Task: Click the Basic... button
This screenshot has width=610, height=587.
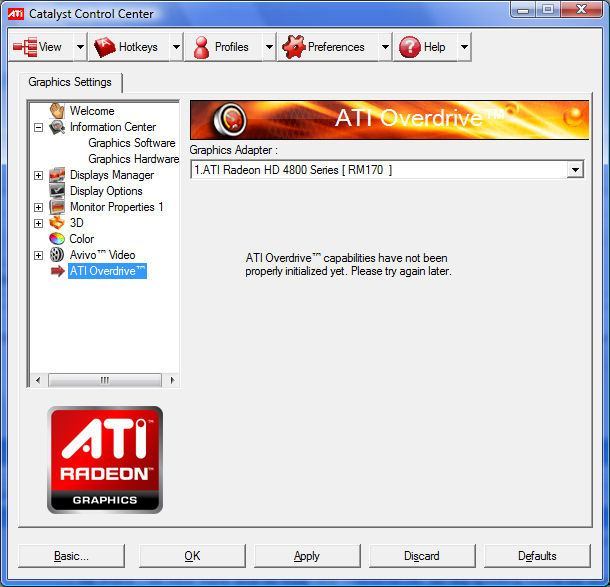Action: [x=72, y=556]
